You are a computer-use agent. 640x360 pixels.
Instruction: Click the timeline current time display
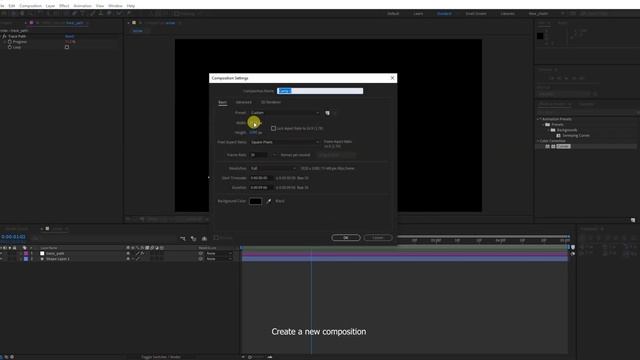pyautogui.click(x=13, y=237)
